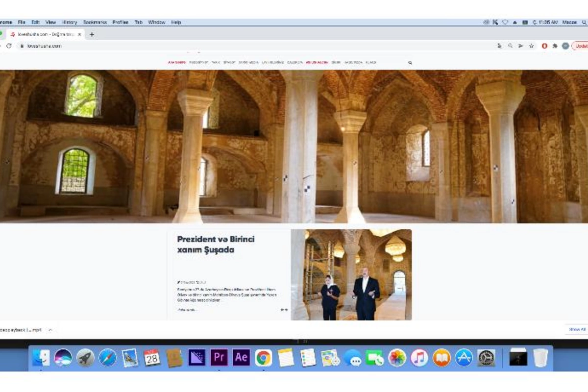Open the 'Prezident və Birinci xanım Şuşada' headline
588x392 pixels.
(x=216, y=245)
